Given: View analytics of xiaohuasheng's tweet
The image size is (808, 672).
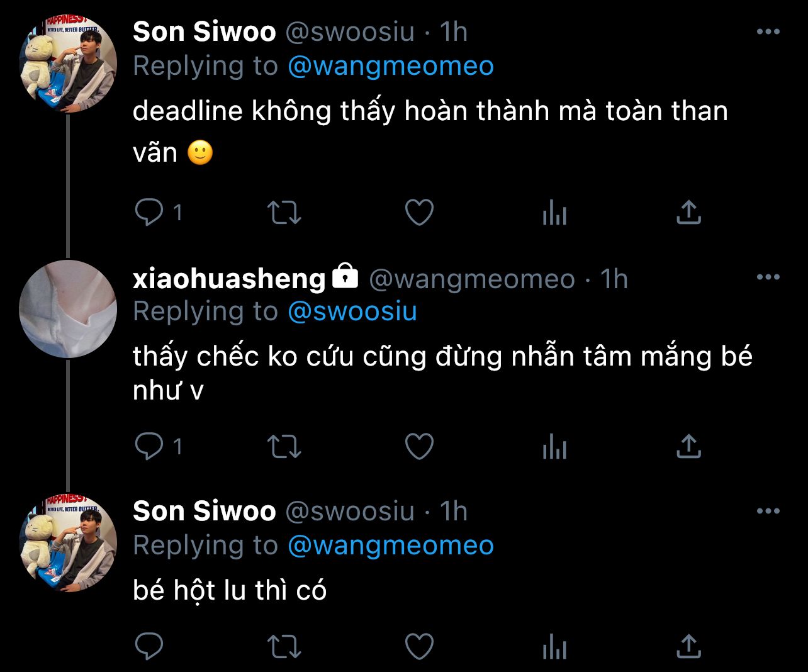Looking at the screenshot, I should (554, 447).
